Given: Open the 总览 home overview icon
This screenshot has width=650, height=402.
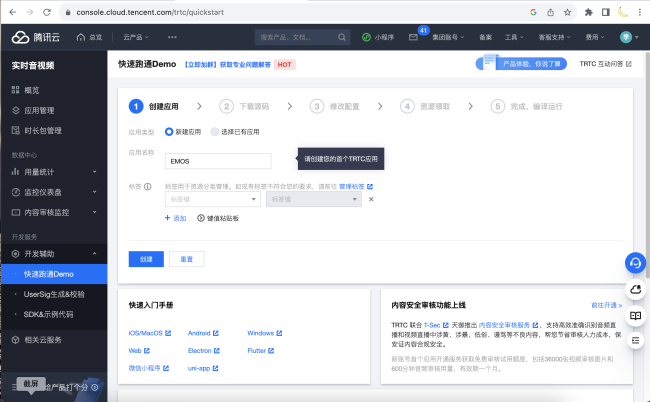Looking at the screenshot, I should coord(81,37).
